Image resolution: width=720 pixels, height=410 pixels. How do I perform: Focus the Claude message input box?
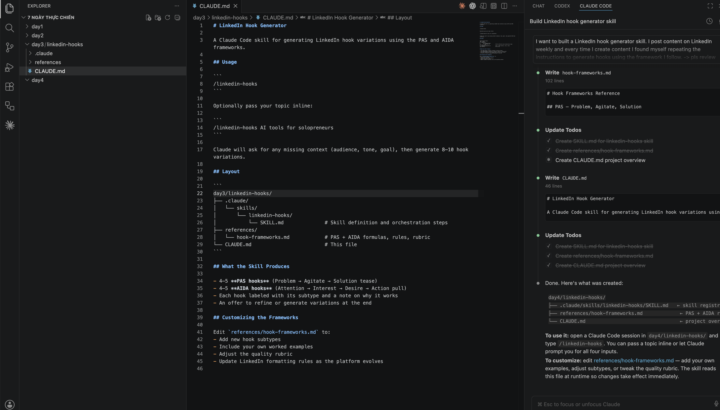tap(624, 404)
